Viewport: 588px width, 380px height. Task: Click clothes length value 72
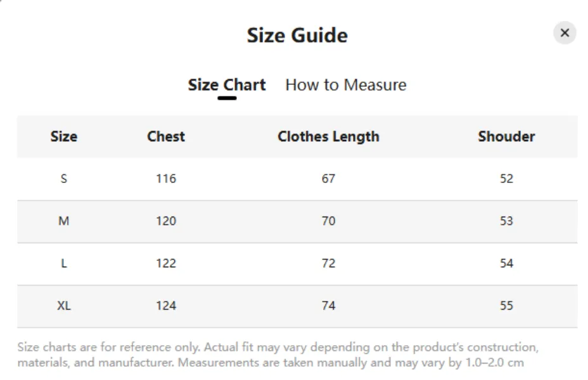[x=328, y=263]
